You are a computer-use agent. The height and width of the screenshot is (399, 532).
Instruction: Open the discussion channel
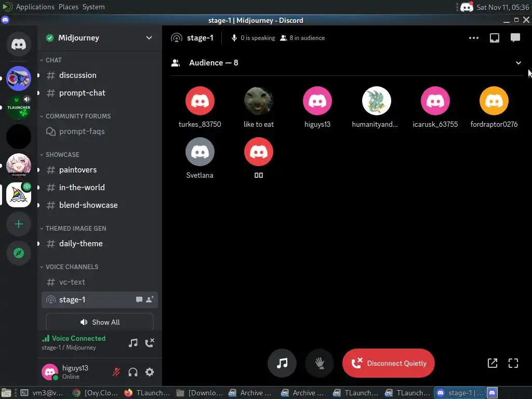pyautogui.click(x=99, y=75)
